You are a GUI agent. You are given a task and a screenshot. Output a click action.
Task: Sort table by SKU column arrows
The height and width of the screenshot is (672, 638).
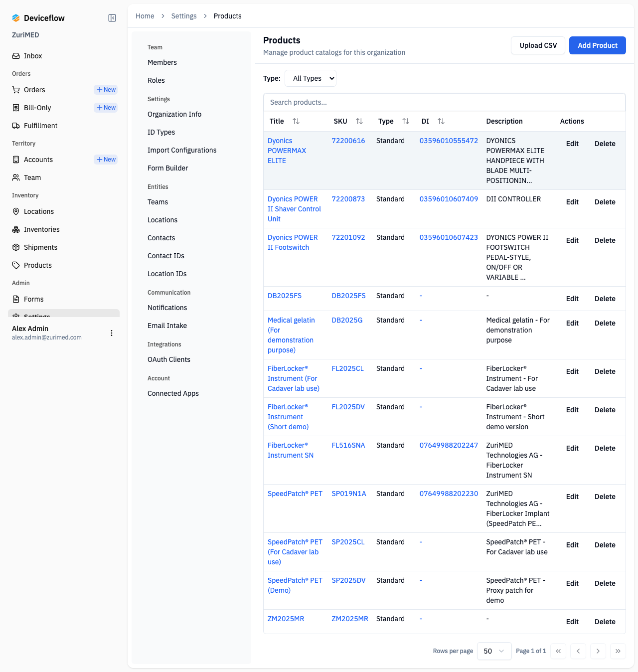click(359, 121)
